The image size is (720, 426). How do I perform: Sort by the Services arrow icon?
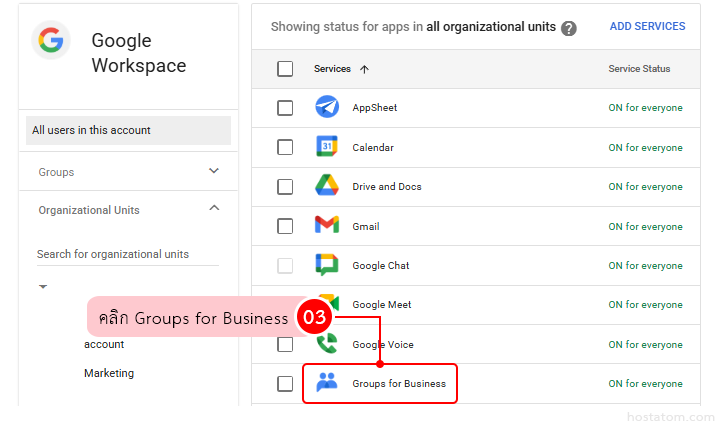[364, 69]
